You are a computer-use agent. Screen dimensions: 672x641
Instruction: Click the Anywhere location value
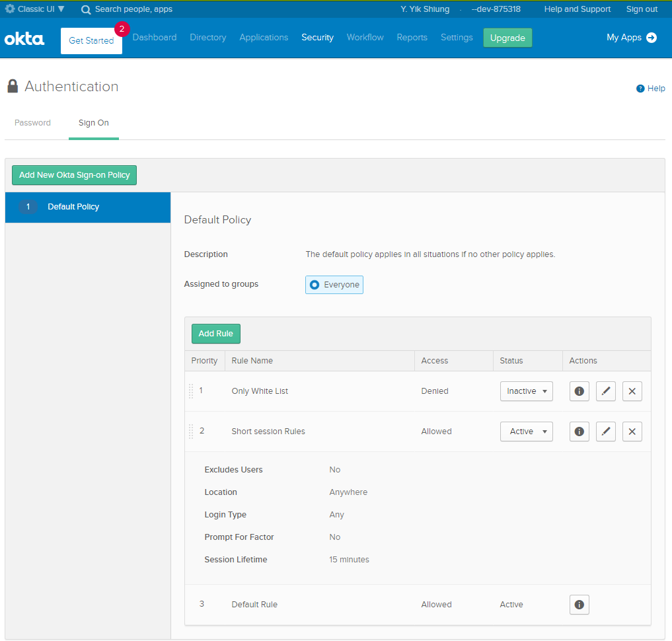coord(348,492)
